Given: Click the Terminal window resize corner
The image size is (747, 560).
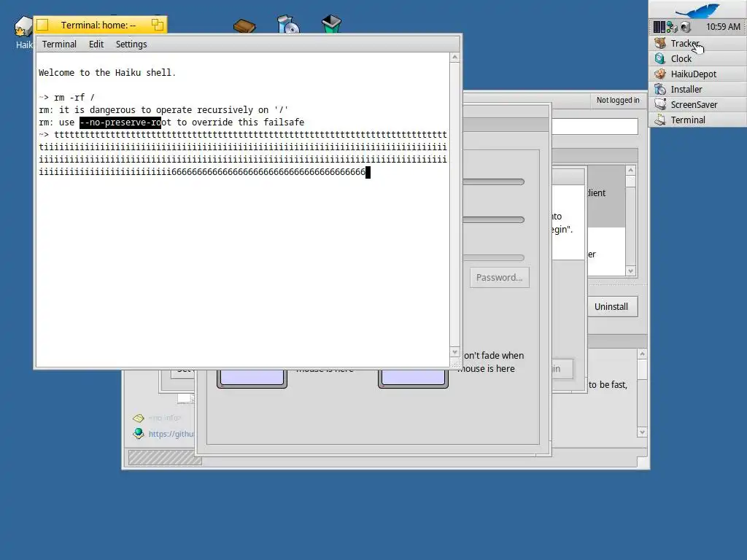Looking at the screenshot, I should [455, 364].
